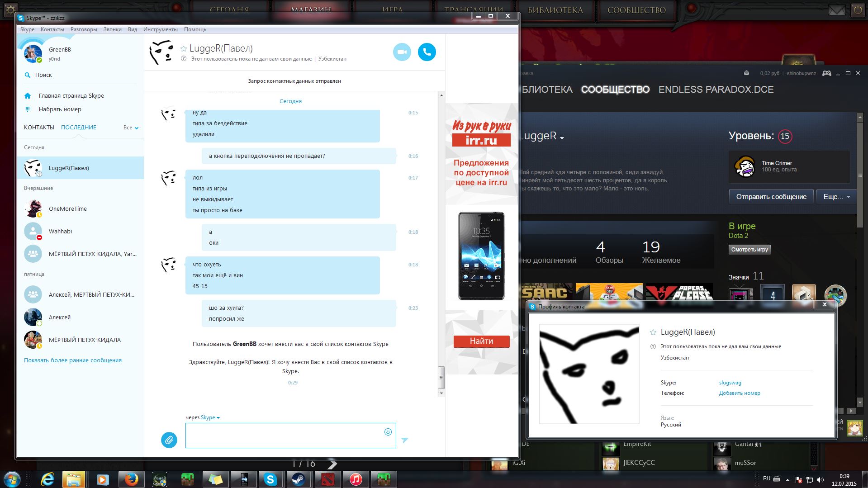This screenshot has height=488, width=868.
Task: Click the Steam inbox envelope icon
Action: click(747, 73)
